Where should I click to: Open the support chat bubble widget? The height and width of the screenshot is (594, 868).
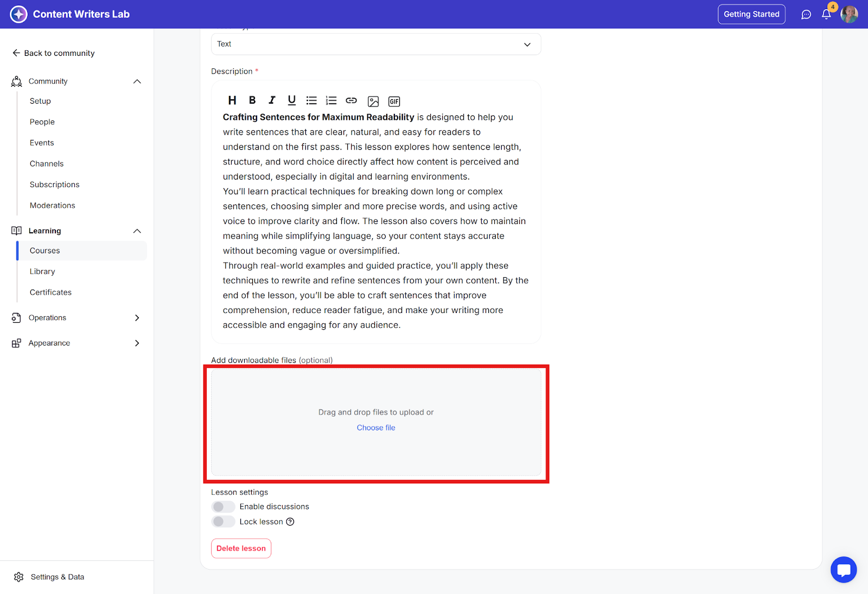pyautogui.click(x=844, y=570)
